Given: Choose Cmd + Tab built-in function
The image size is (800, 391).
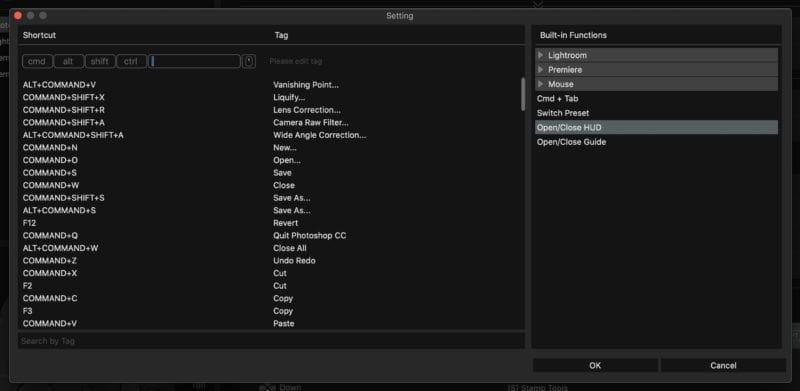Looking at the screenshot, I should 557,99.
